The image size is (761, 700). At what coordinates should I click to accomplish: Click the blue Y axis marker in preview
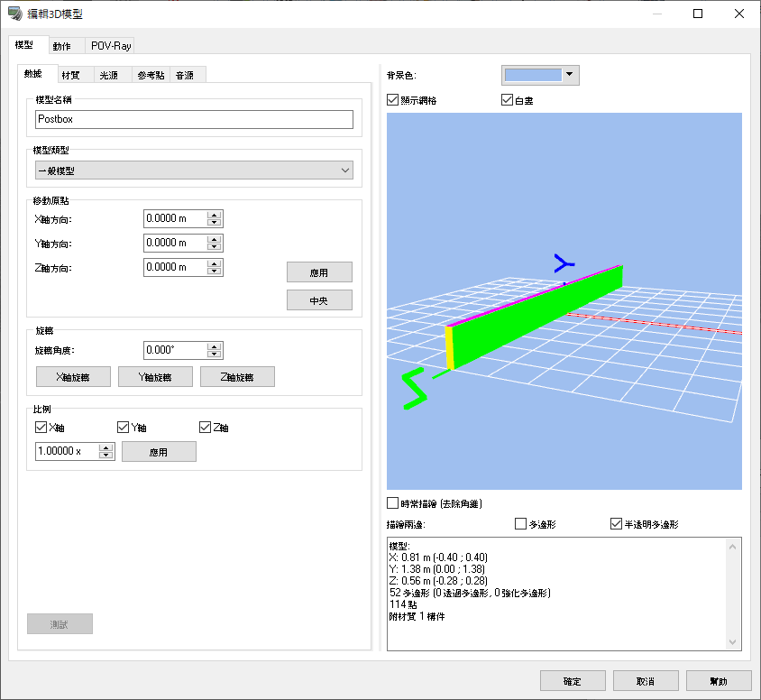click(564, 263)
